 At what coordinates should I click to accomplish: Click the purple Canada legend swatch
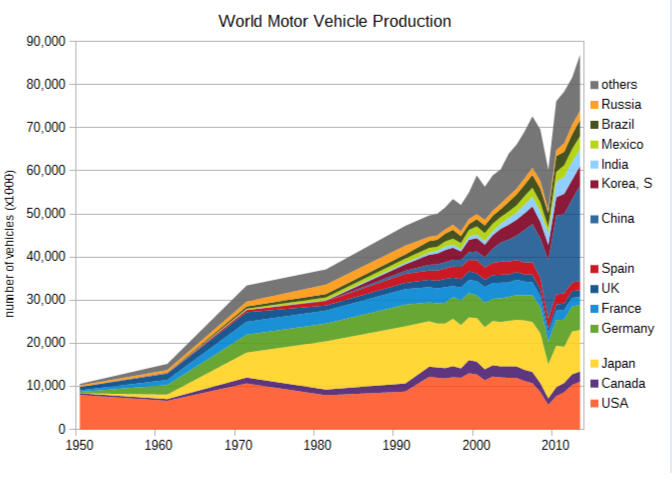tap(593, 383)
